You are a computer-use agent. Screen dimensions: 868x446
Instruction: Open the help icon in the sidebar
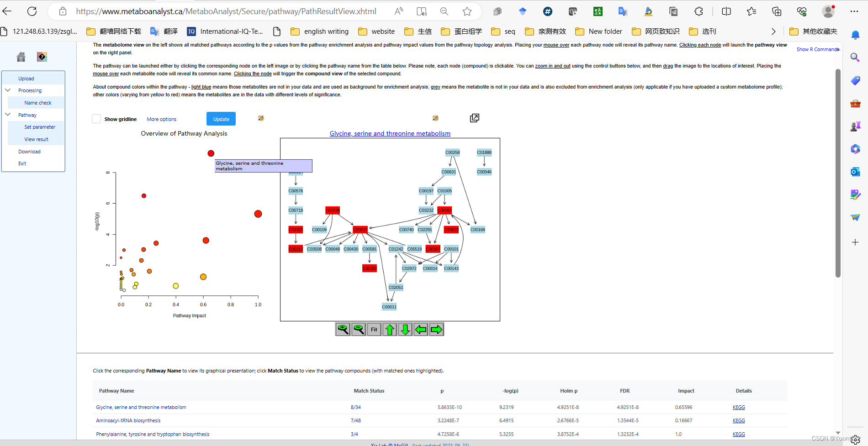[x=42, y=57]
